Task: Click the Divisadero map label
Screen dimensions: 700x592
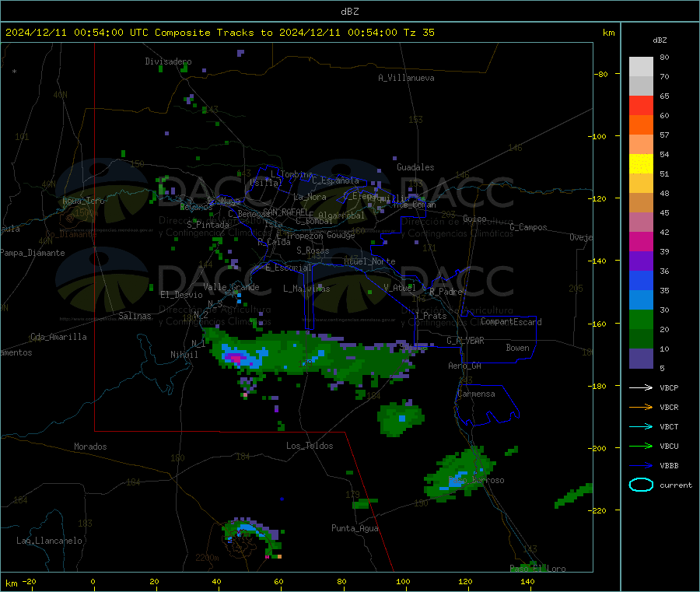Action: 168,61
